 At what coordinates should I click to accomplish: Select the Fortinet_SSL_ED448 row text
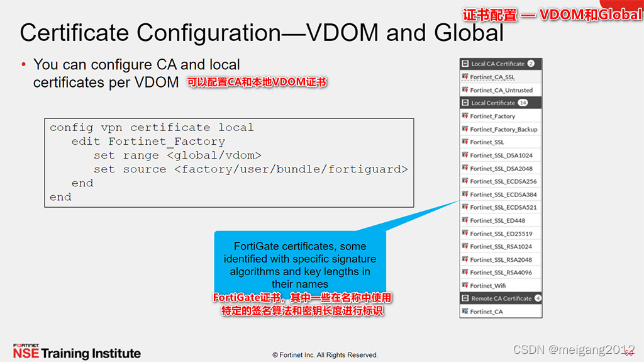coord(498,220)
